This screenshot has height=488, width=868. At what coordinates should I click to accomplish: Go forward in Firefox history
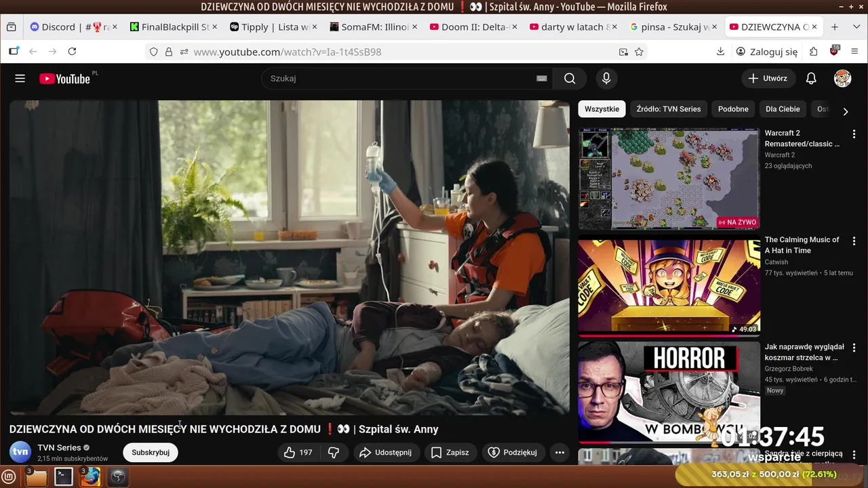click(x=52, y=52)
